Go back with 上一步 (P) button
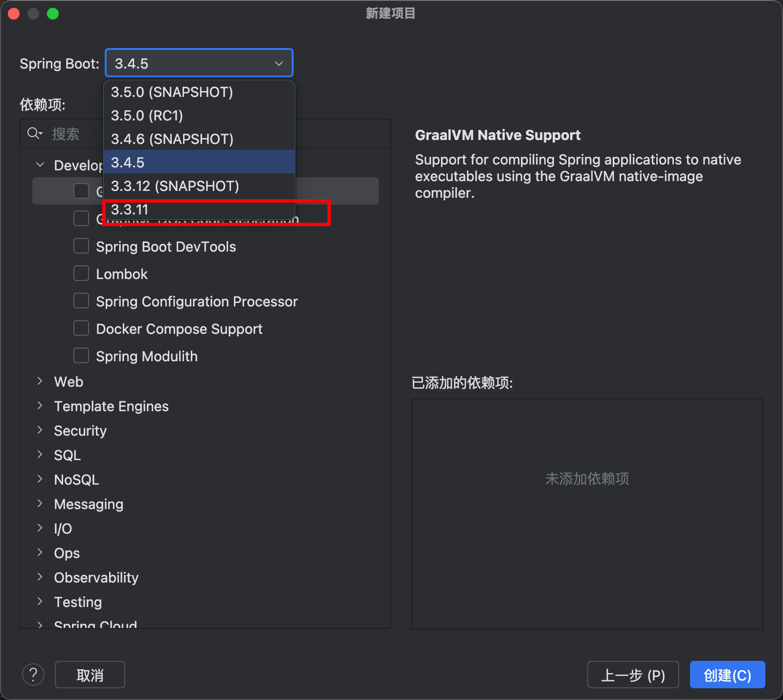Viewport: 783px width, 700px height. coord(633,675)
